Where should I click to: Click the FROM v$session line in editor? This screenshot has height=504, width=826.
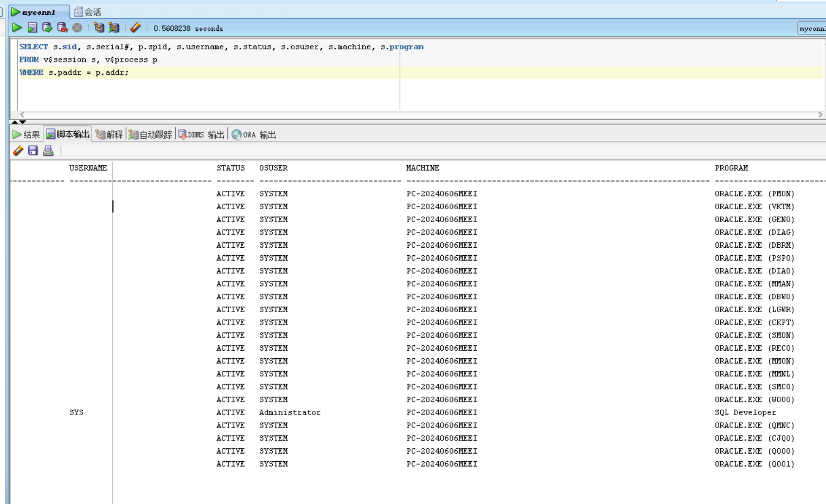88,60
